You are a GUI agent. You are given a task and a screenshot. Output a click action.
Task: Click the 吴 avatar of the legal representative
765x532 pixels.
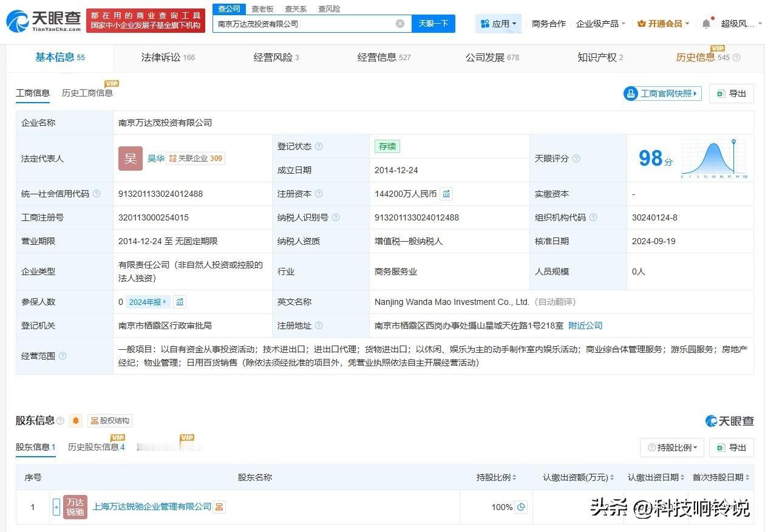(131, 159)
